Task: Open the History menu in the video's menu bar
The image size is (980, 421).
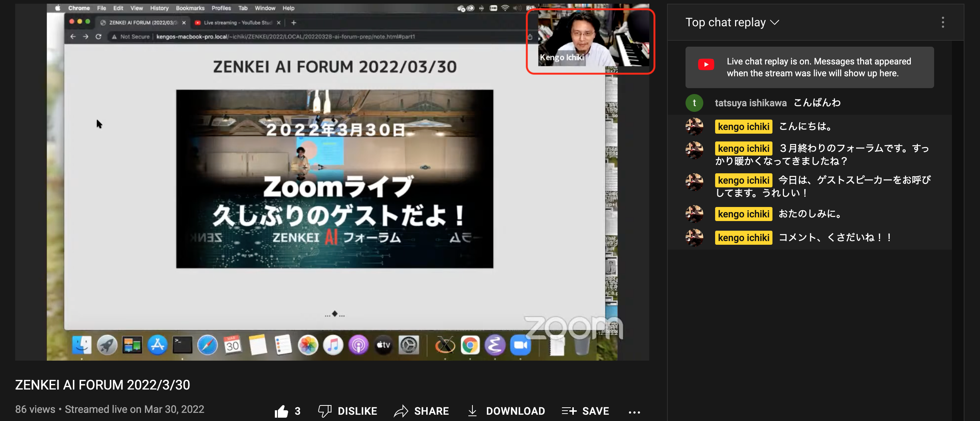Action: (x=159, y=8)
